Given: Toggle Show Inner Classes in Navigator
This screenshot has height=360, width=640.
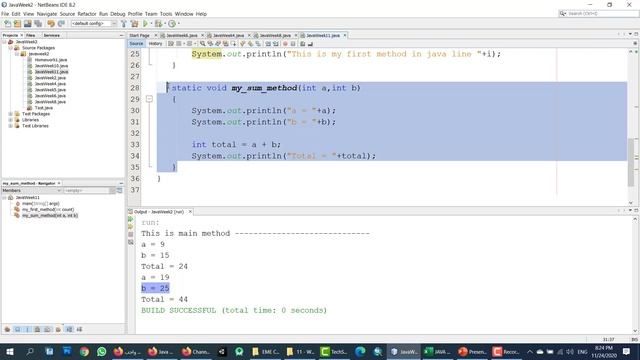Looking at the screenshot, I should [x=47, y=329].
